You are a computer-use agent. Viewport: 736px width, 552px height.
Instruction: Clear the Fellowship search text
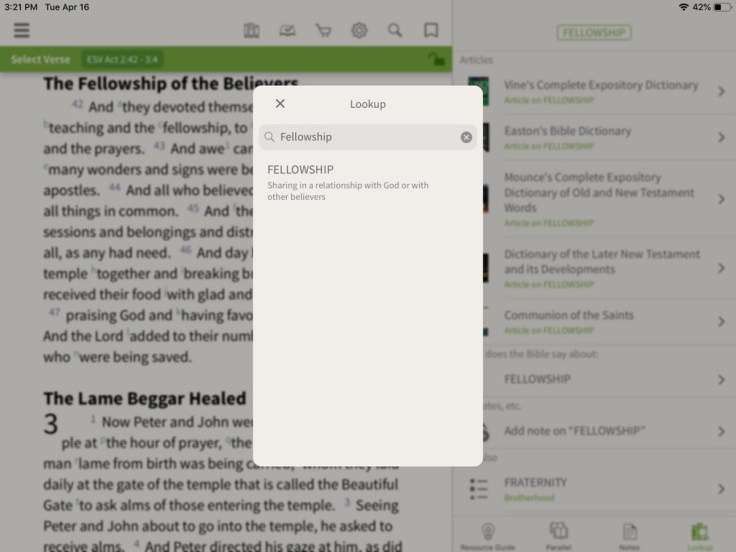click(x=466, y=137)
